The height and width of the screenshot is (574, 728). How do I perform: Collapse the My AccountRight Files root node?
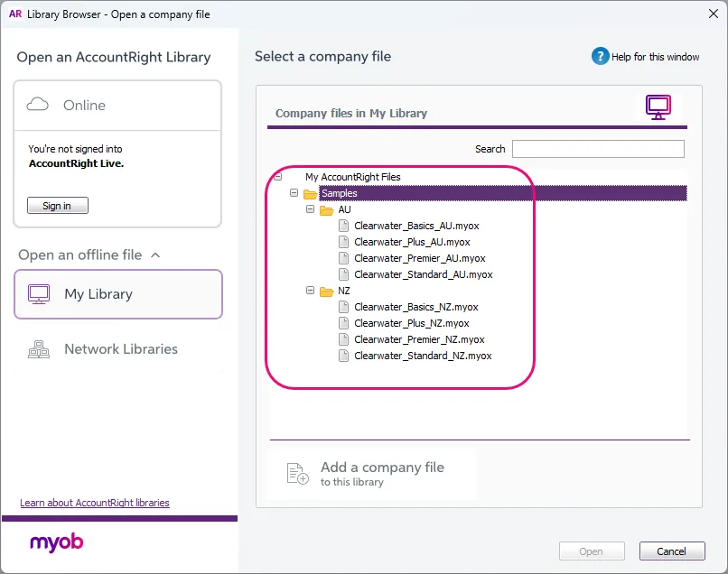click(277, 176)
